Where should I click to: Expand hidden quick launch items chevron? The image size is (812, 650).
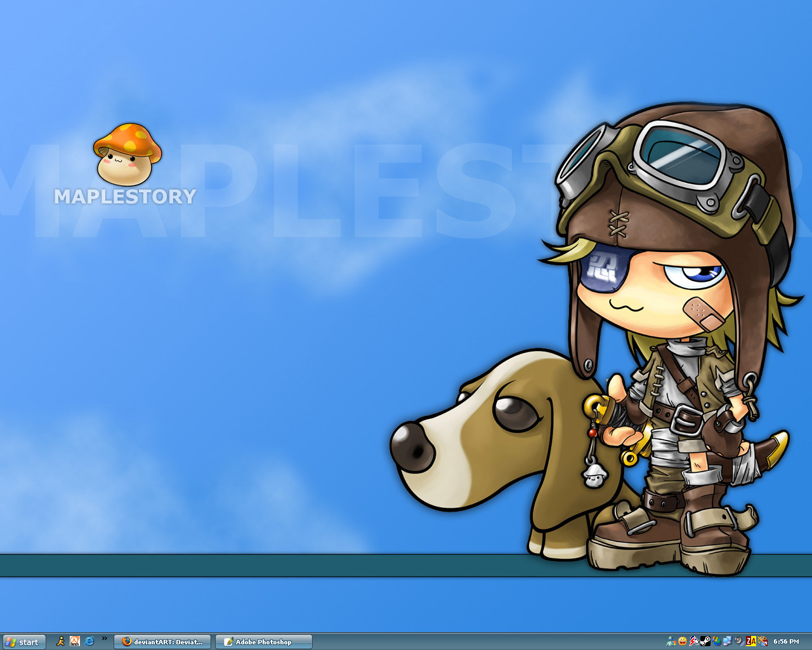click(104, 639)
